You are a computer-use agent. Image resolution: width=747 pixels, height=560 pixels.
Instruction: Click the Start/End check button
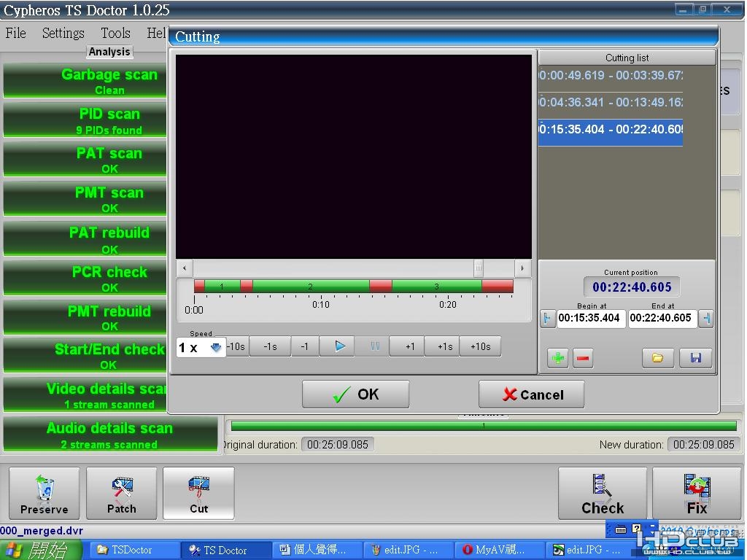(x=85, y=356)
